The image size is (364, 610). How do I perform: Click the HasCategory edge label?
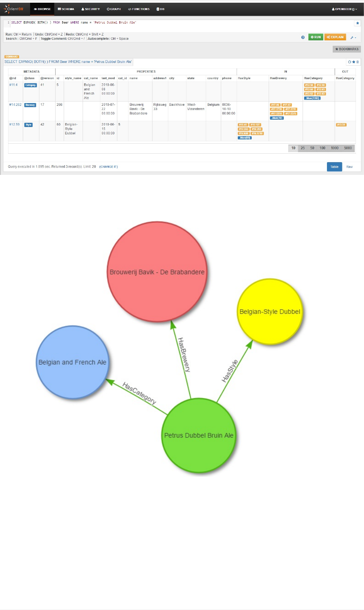139,393
